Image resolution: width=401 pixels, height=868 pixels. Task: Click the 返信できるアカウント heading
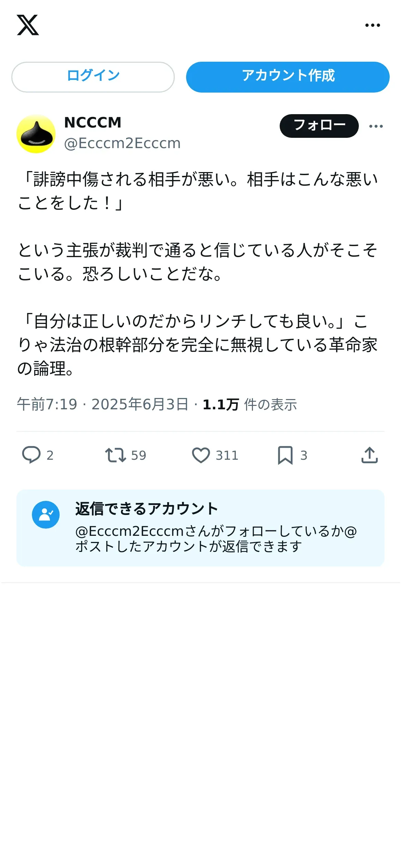coord(147,509)
